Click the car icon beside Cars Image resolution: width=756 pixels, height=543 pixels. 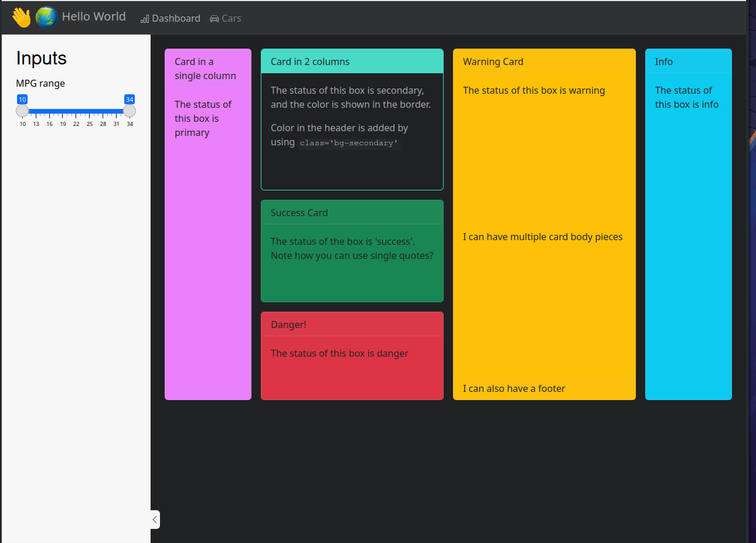click(214, 19)
